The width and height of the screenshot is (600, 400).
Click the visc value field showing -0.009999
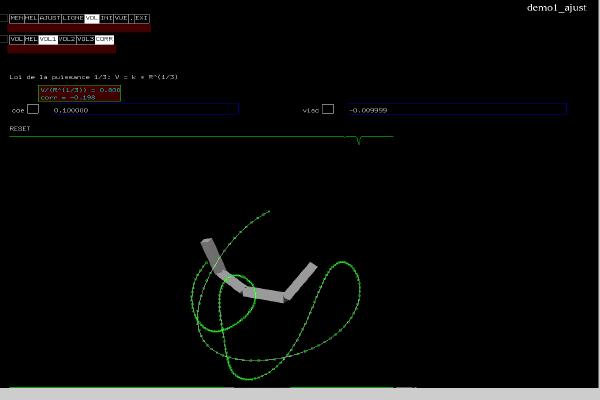(x=456, y=109)
